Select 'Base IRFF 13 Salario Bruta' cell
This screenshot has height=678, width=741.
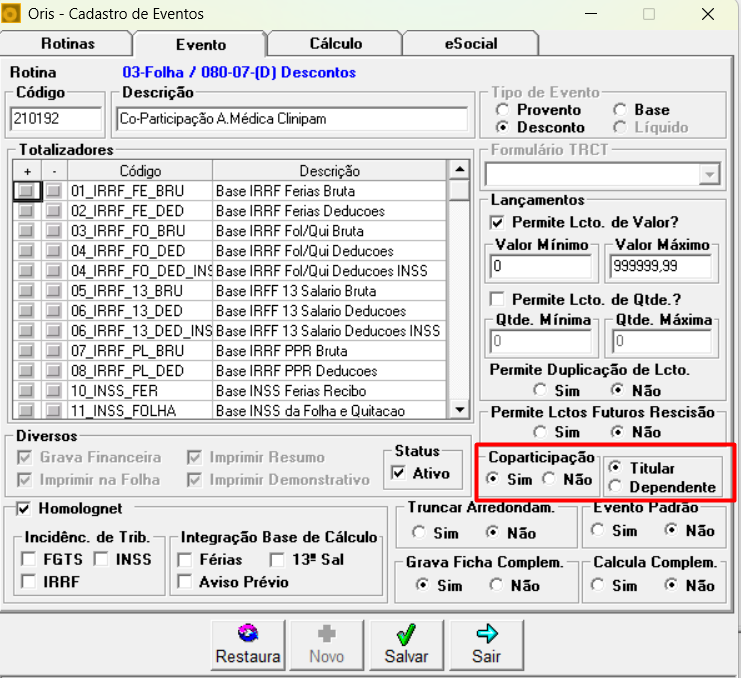click(329, 291)
